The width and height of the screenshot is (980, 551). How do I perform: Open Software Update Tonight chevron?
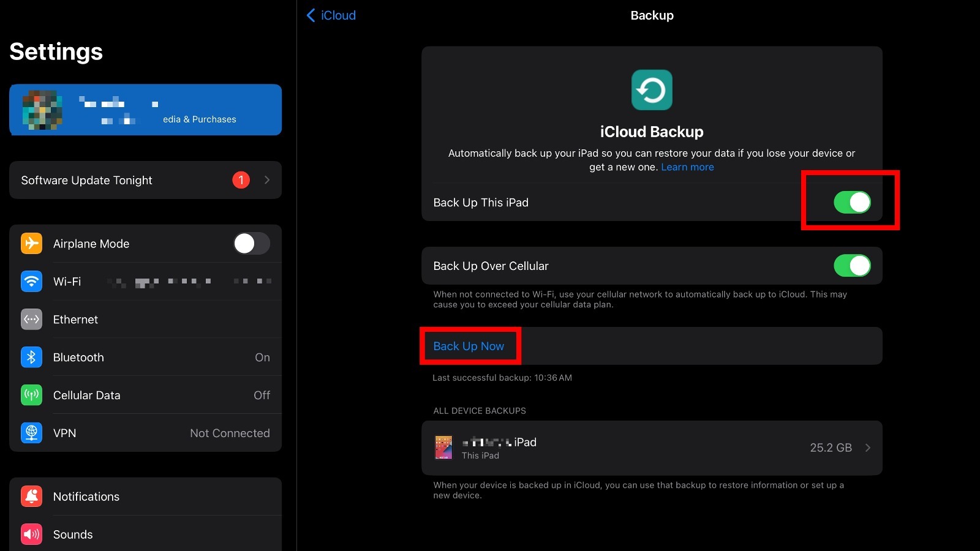(x=267, y=180)
